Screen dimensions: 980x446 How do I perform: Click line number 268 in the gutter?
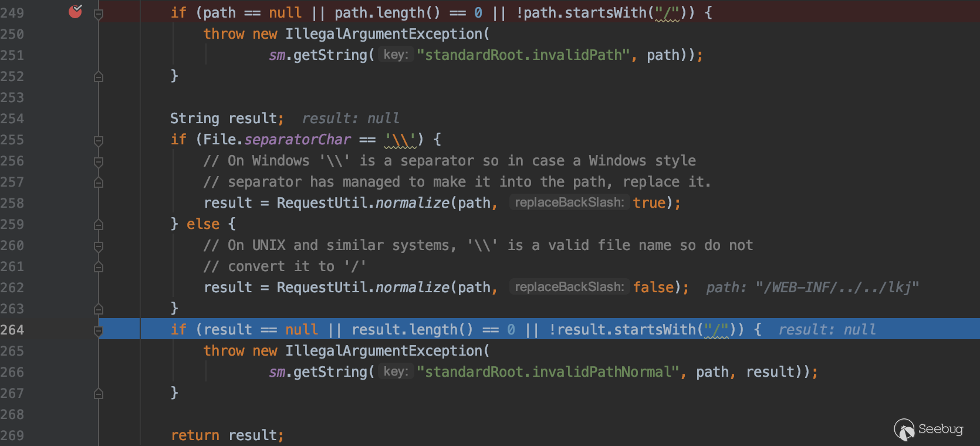[x=12, y=414]
